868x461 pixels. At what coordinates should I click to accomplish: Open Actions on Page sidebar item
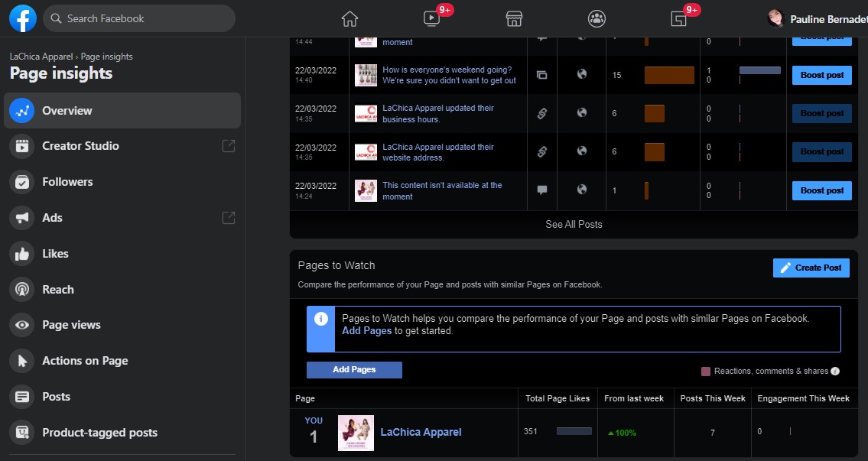point(122,361)
